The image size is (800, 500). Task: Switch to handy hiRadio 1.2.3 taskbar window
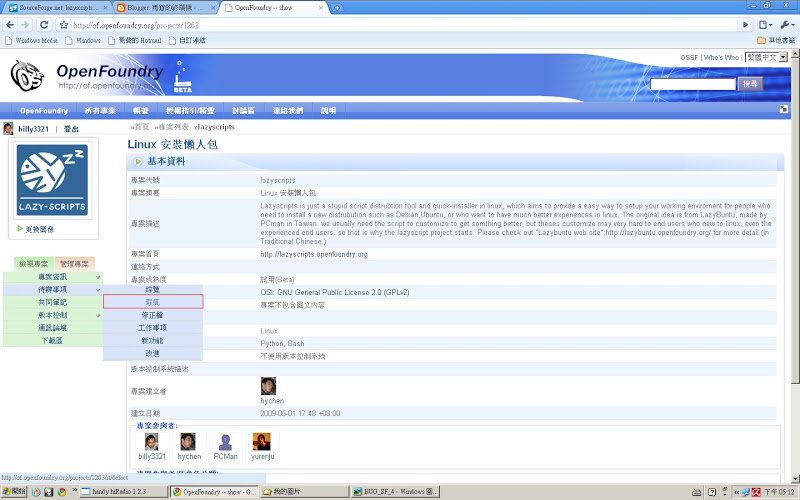pos(123,491)
